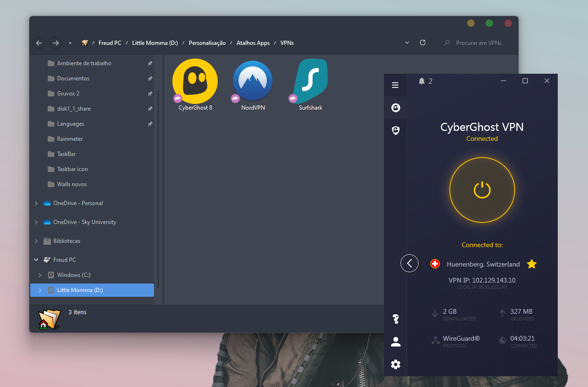Open the notifications bell in CyberGhost

coord(422,81)
